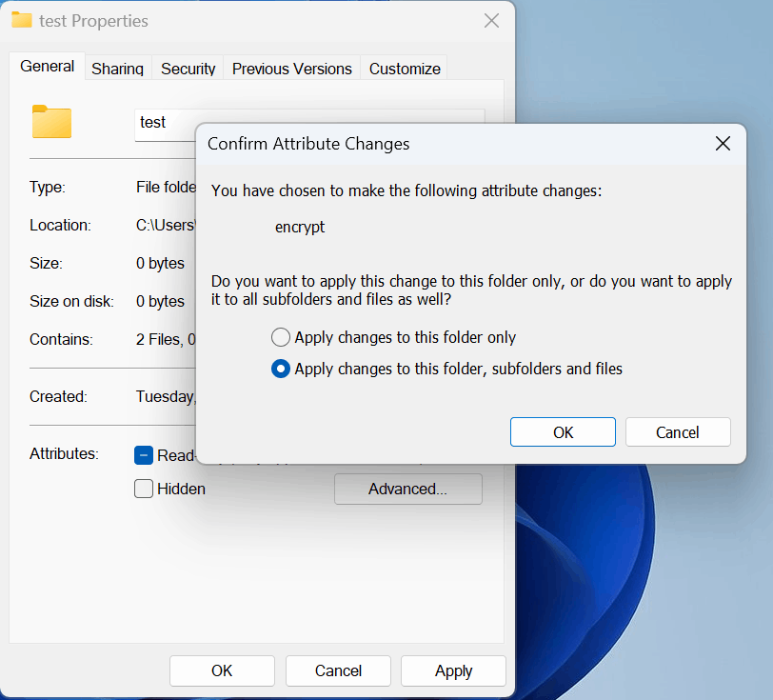The width and height of the screenshot is (773, 700).
Task: Confirm attribute changes with OK button
Action: click(x=563, y=432)
